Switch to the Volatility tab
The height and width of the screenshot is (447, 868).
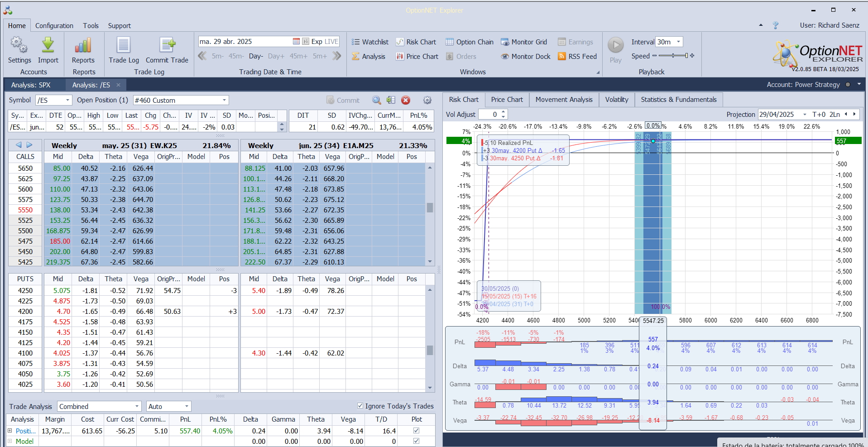617,100
